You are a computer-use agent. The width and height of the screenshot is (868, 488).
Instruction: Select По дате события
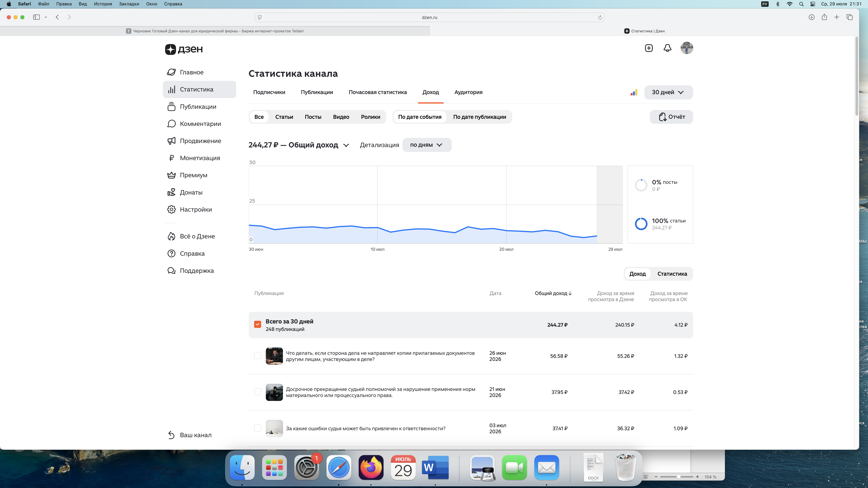click(420, 117)
